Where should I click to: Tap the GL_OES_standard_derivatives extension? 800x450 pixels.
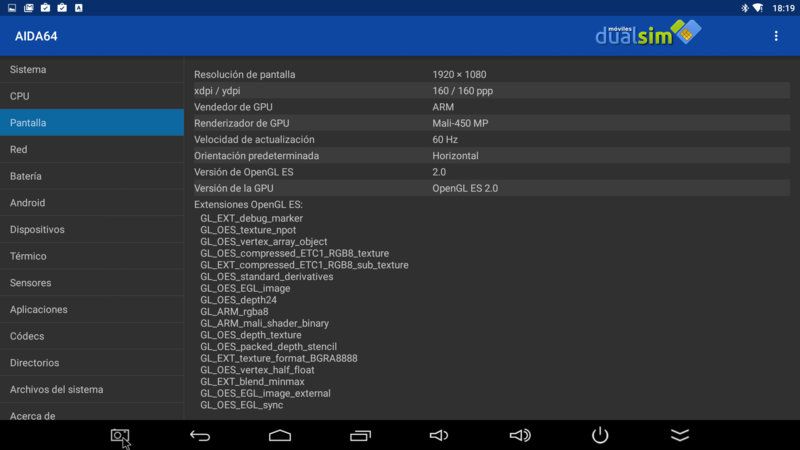[266, 277]
